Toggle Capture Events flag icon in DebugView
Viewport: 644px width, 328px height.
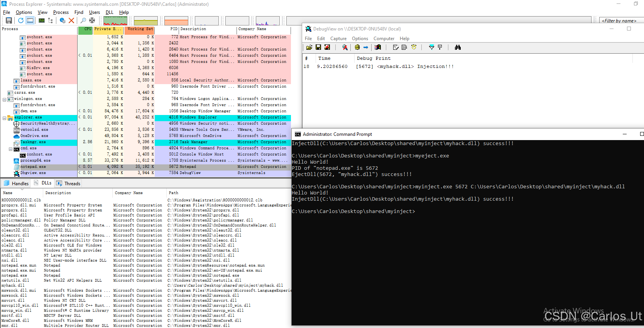378,47
